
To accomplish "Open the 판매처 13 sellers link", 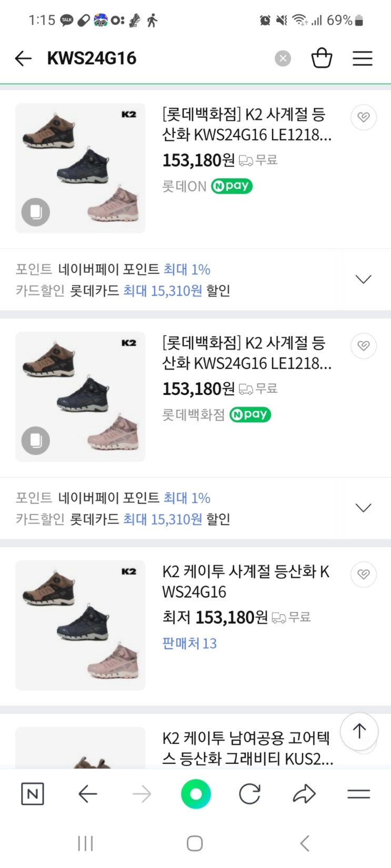I will click(189, 644).
